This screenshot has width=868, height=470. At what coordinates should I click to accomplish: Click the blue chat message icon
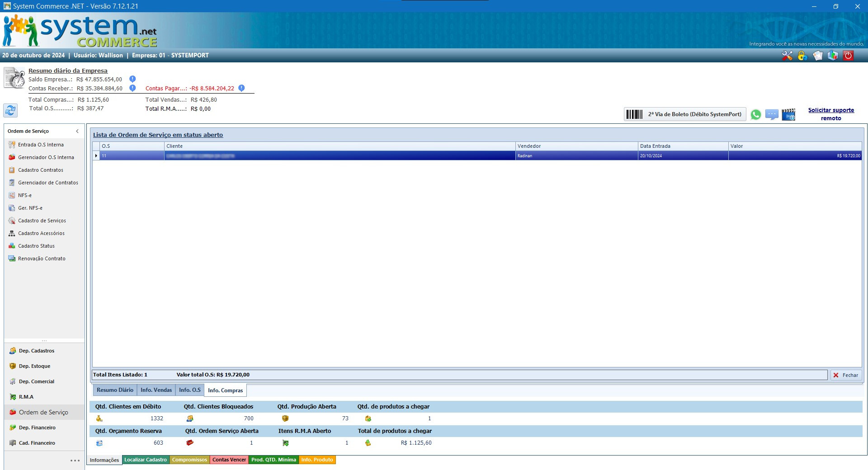772,115
